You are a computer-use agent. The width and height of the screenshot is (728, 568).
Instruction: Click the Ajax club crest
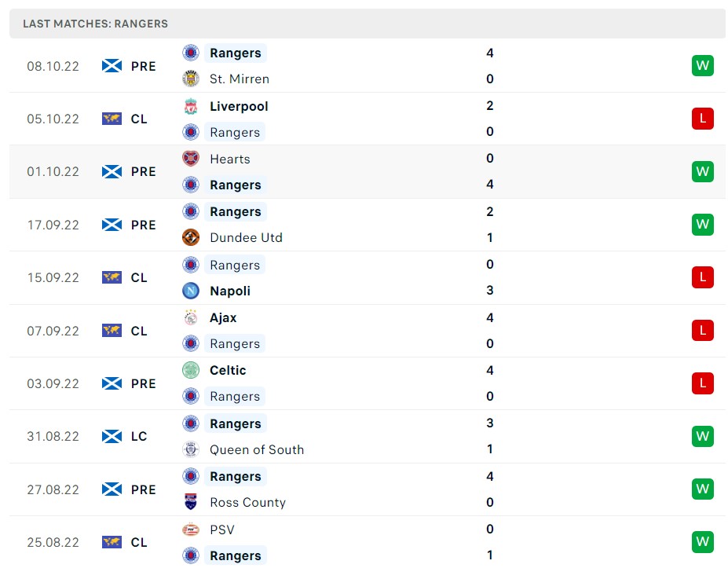click(191, 317)
